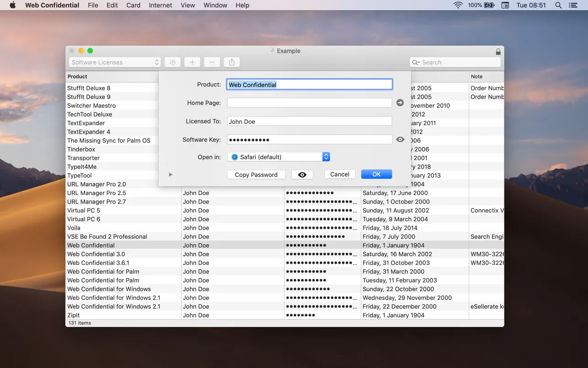This screenshot has height=368, width=588.
Task: Open the Software Licenses category dropdown
Action: [115, 62]
